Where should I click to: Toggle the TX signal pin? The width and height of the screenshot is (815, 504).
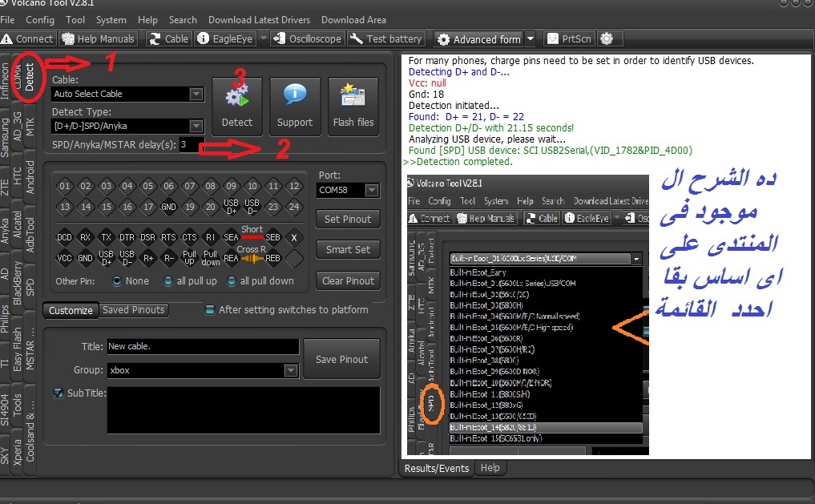click(106, 237)
